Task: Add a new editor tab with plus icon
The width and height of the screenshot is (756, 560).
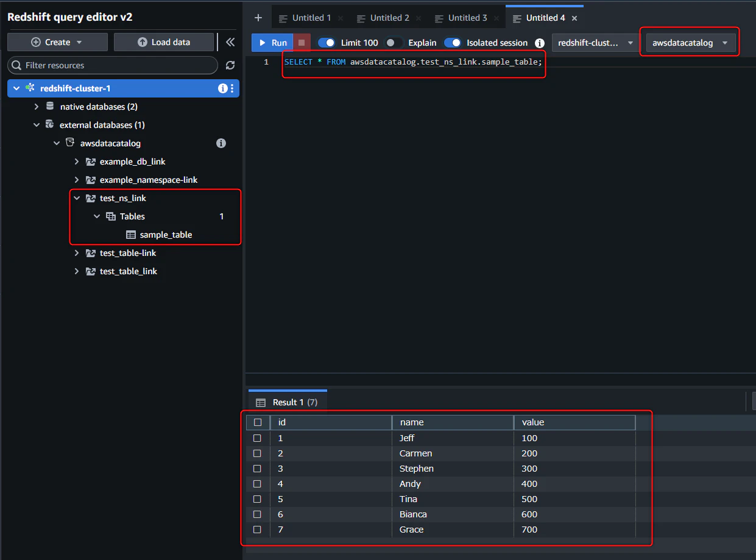Action: (258, 18)
